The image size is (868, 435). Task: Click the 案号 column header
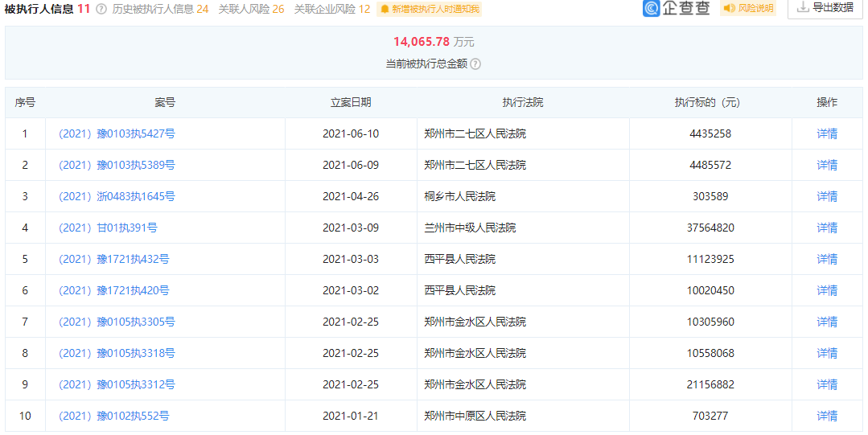(x=165, y=102)
